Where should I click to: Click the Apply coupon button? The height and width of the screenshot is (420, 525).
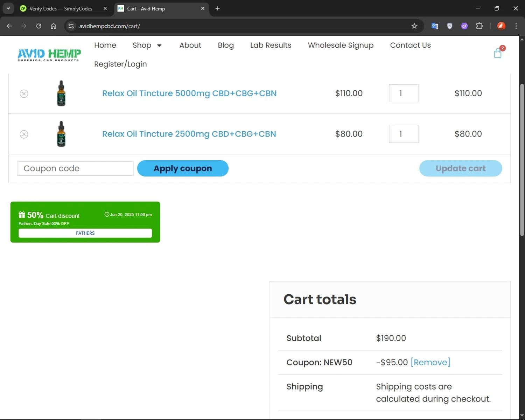(x=183, y=168)
